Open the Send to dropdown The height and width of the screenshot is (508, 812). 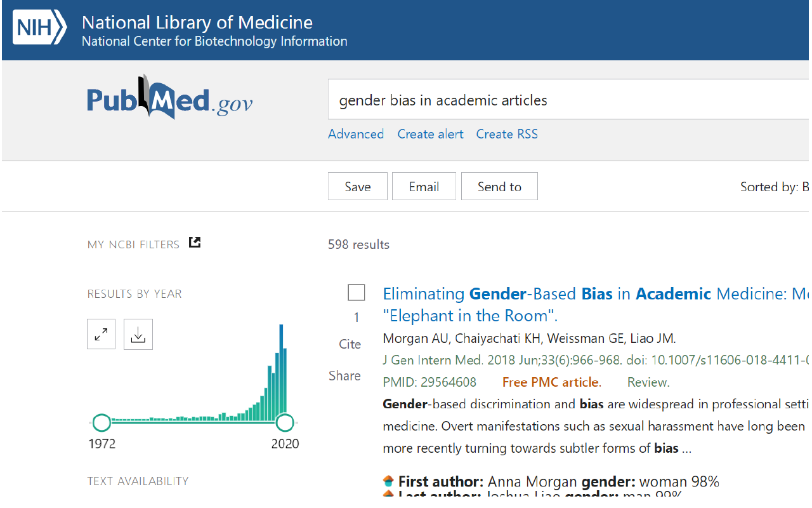[499, 186]
